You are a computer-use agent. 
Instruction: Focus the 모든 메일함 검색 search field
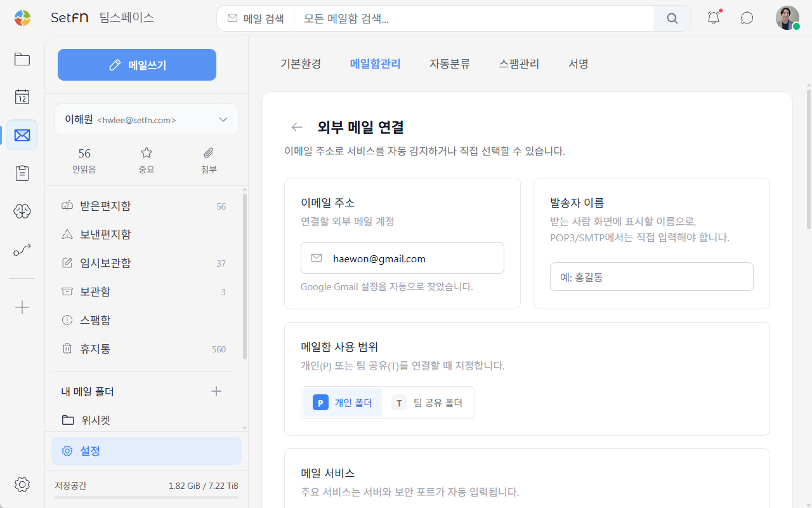pos(473,18)
